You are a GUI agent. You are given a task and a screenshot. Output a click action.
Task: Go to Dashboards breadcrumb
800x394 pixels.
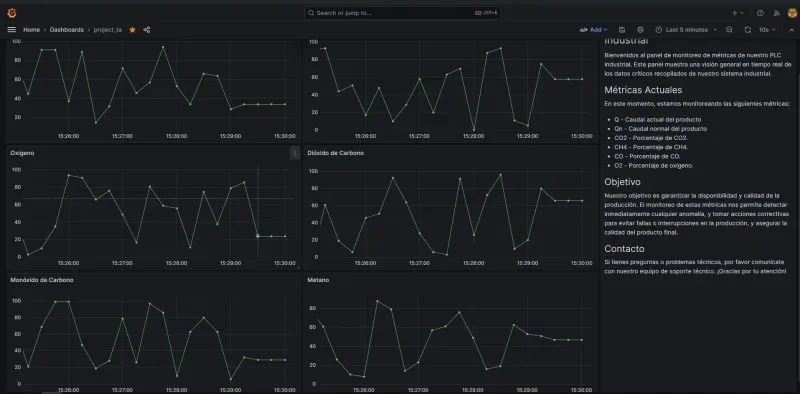tap(67, 30)
